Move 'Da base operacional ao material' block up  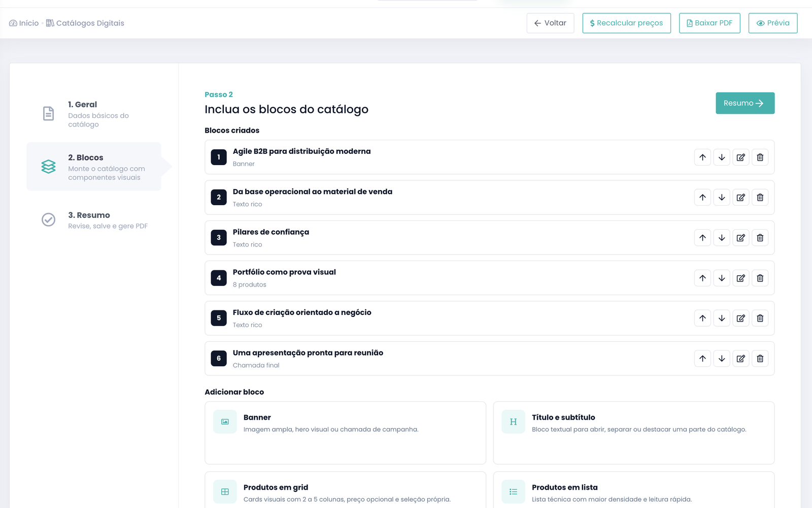coord(702,197)
